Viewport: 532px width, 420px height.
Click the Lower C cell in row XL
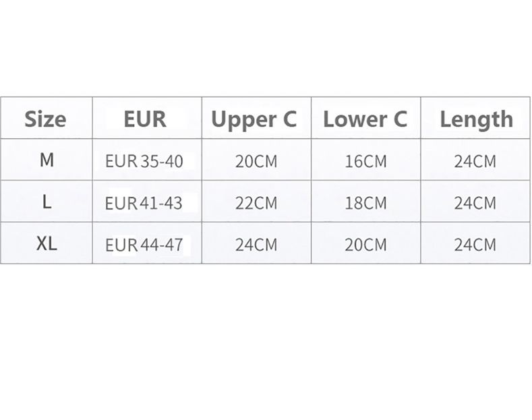[365, 244]
